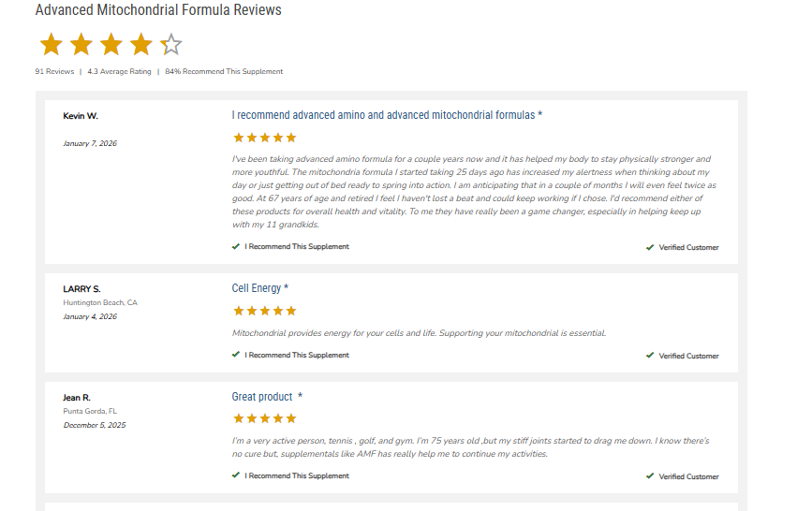
Task: Click the 91 Reviews count
Action: [x=54, y=71]
